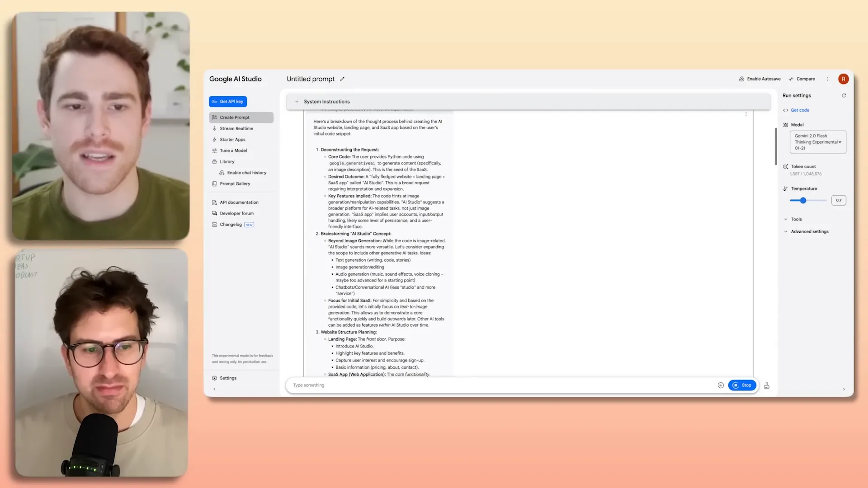Click the Google AI Studio logo
The width and height of the screenshot is (868, 488).
tap(235, 79)
